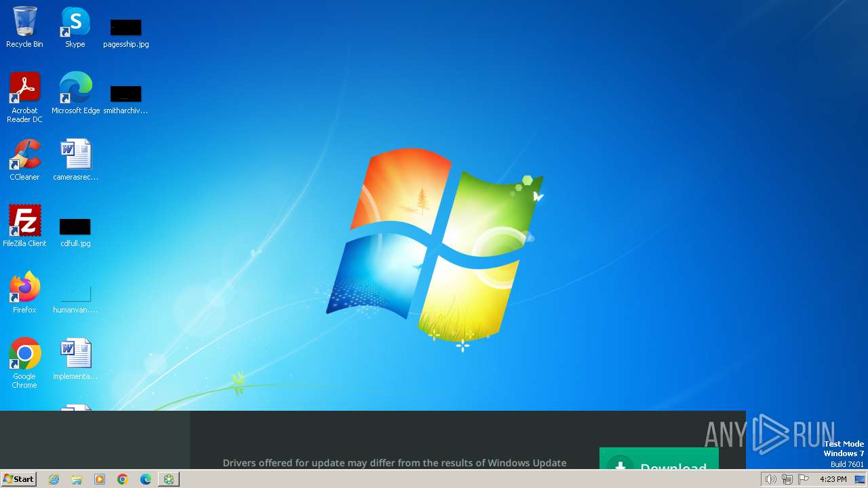Launch Google Chrome desktop shortcut

24,363
